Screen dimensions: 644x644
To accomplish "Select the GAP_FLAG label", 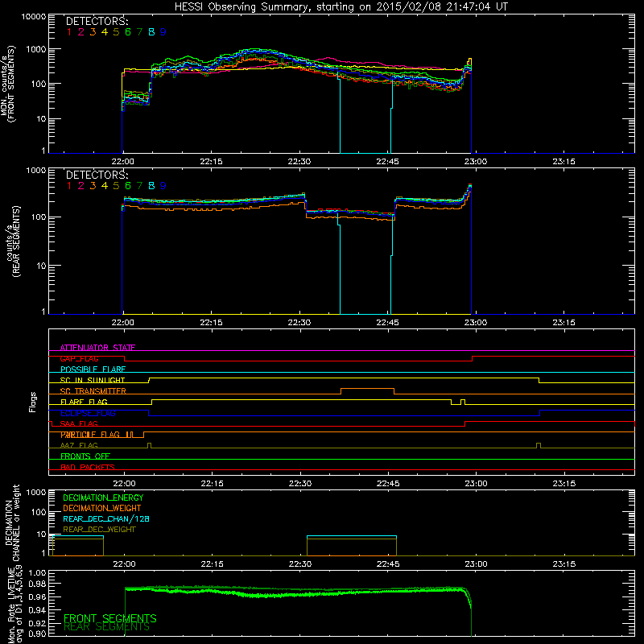I will 79,358.
